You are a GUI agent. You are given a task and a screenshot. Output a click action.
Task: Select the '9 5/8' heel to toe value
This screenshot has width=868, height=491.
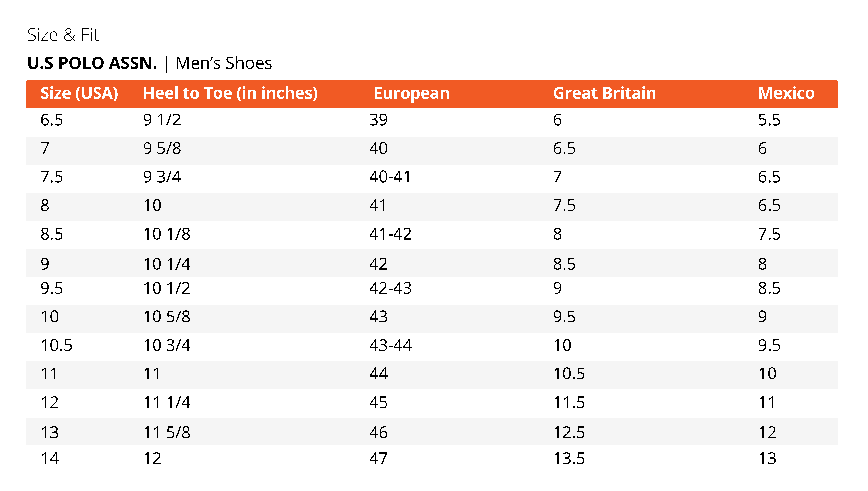tap(162, 148)
